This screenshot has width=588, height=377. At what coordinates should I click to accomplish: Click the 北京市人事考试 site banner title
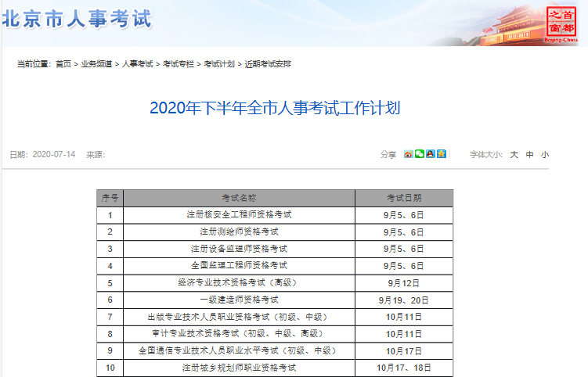pos(77,19)
